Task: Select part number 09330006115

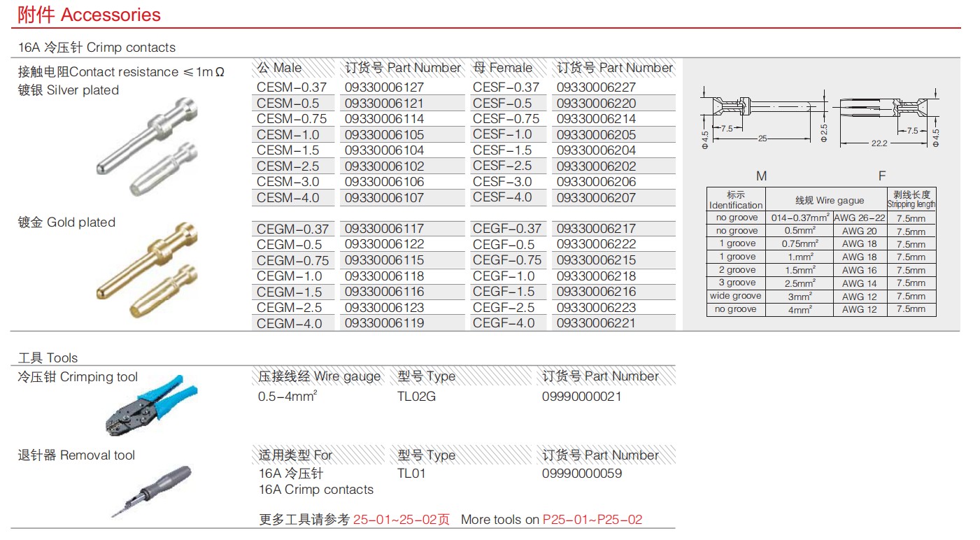Action: pos(384,260)
